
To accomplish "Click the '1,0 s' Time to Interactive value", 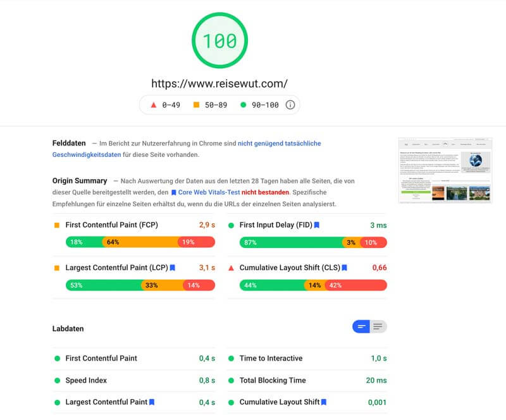I will (379, 359).
